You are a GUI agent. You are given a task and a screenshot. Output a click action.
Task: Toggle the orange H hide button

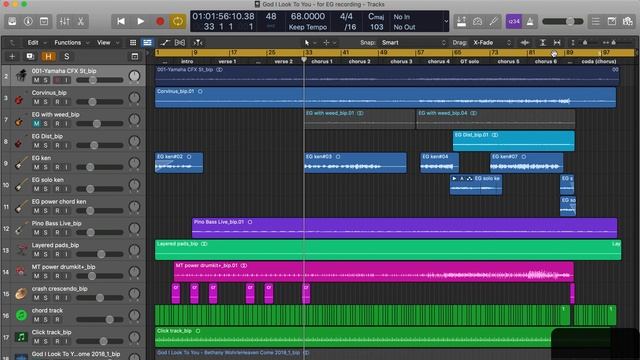click(x=48, y=56)
